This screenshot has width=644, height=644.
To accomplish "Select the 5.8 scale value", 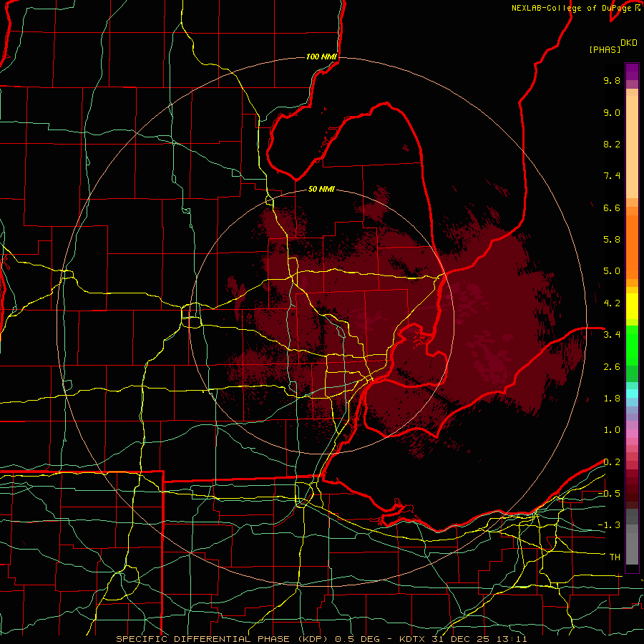I will (612, 240).
